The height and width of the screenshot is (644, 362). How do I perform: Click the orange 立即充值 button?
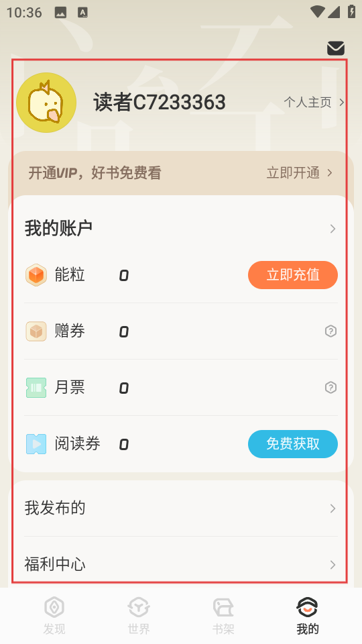coord(293,275)
